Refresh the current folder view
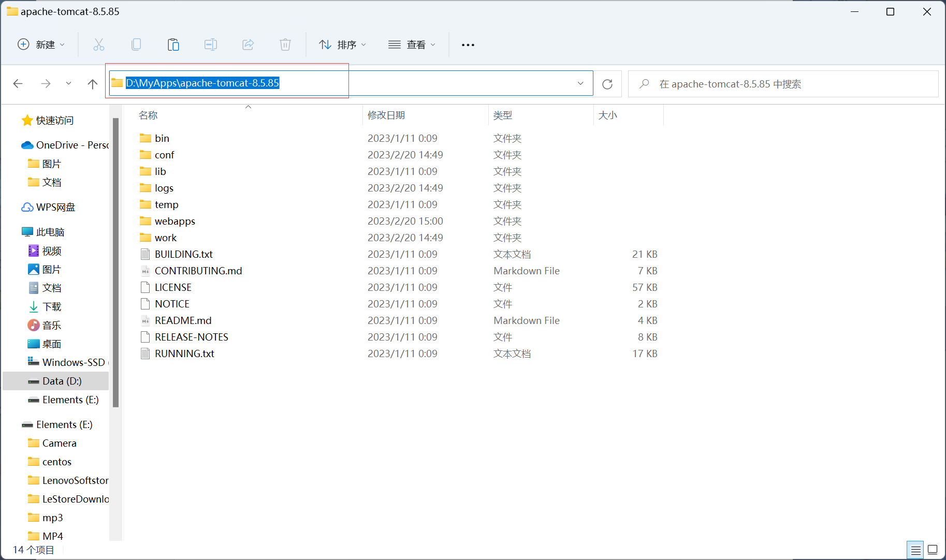The image size is (946, 560). (607, 84)
